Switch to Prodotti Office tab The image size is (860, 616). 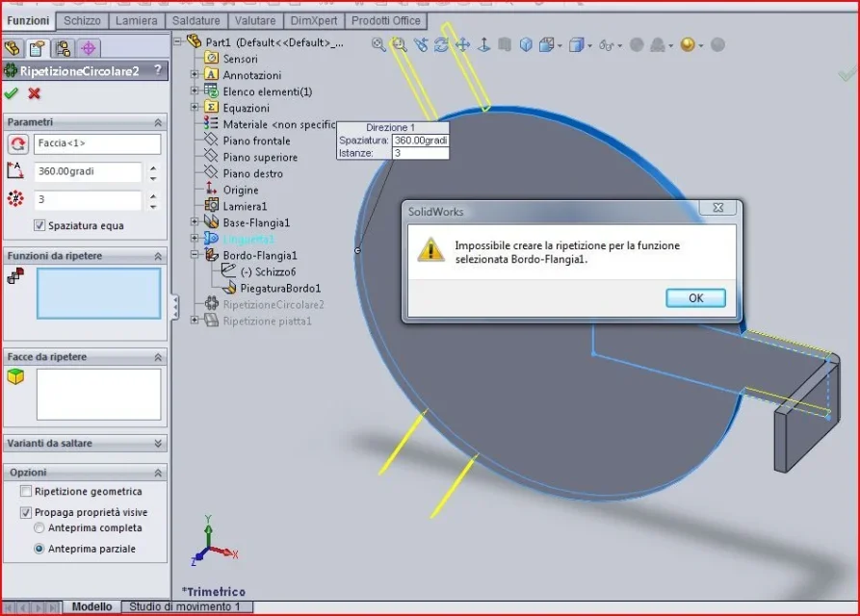point(385,21)
